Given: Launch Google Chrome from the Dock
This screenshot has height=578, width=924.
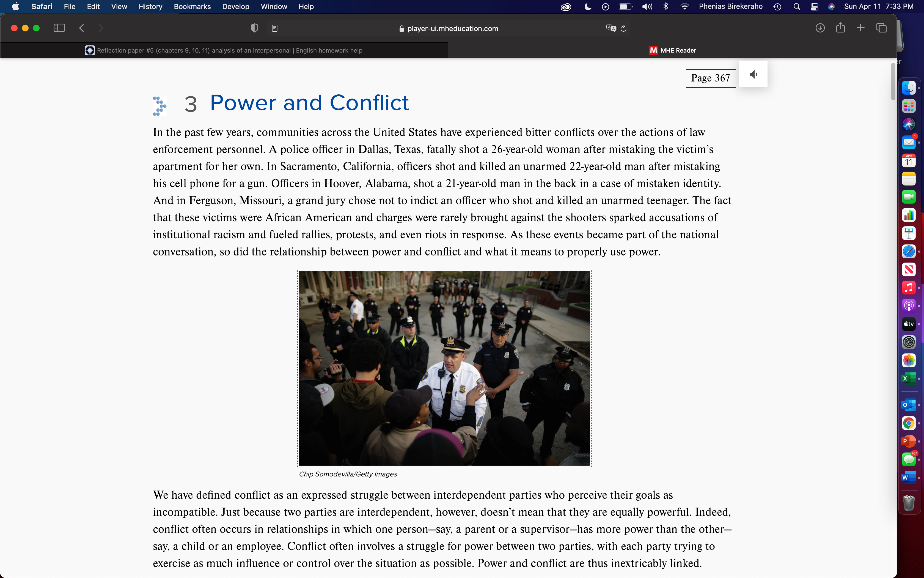Looking at the screenshot, I should (909, 423).
